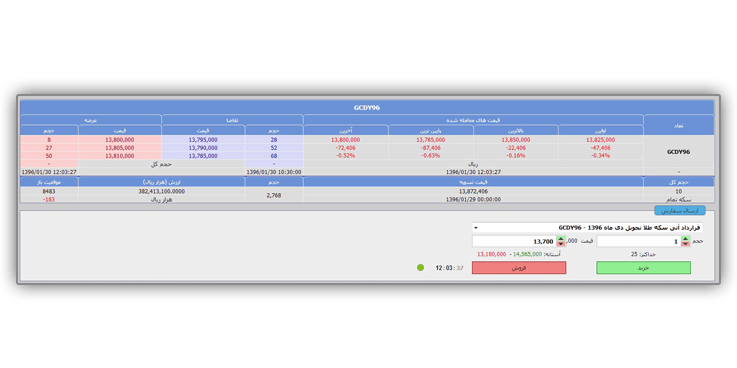Screen dimensions: 737x368
Task: Select bid price 13,785,000 row
Action: pos(203,156)
